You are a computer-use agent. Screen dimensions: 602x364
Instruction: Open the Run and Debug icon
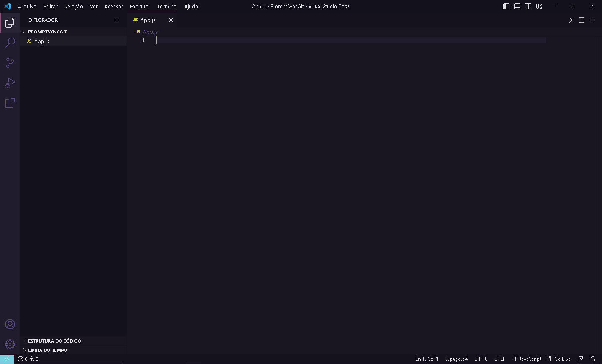click(10, 83)
